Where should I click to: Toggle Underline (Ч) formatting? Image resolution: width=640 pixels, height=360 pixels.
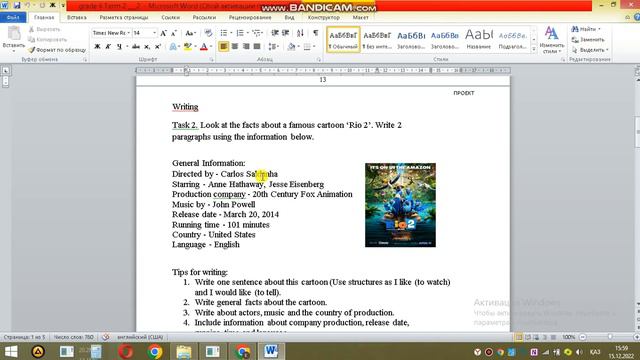pos(119,47)
